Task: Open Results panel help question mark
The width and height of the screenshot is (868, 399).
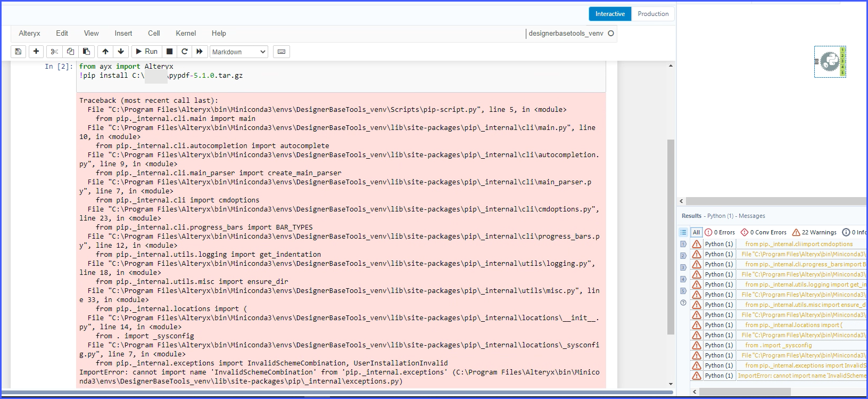Action: click(683, 303)
